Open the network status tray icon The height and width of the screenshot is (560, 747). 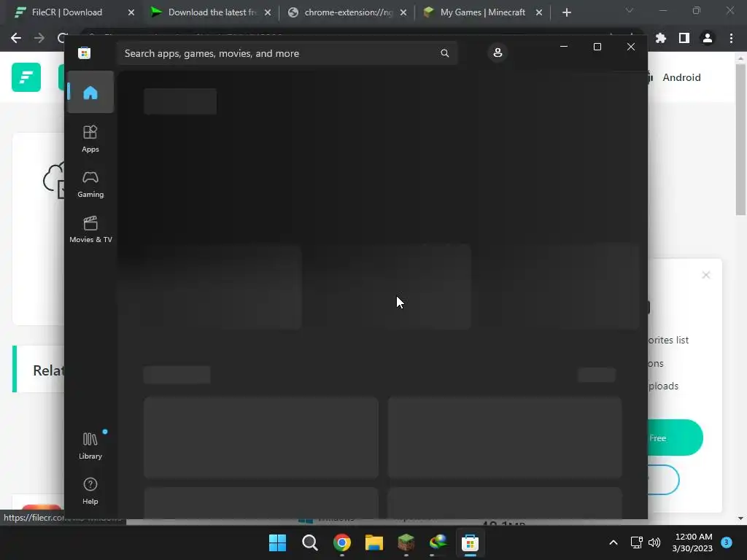(636, 542)
